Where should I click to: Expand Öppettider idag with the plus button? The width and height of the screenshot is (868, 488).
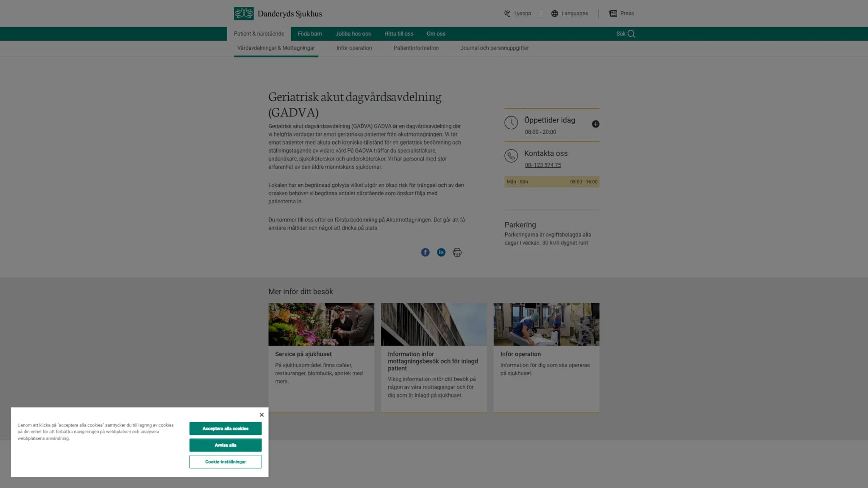tap(595, 124)
